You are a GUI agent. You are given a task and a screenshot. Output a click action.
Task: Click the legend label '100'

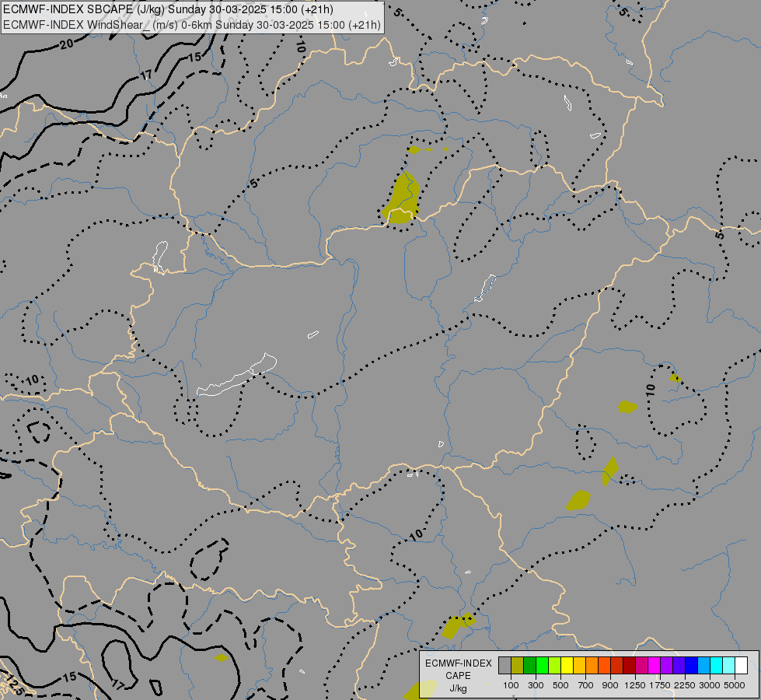[x=511, y=685]
